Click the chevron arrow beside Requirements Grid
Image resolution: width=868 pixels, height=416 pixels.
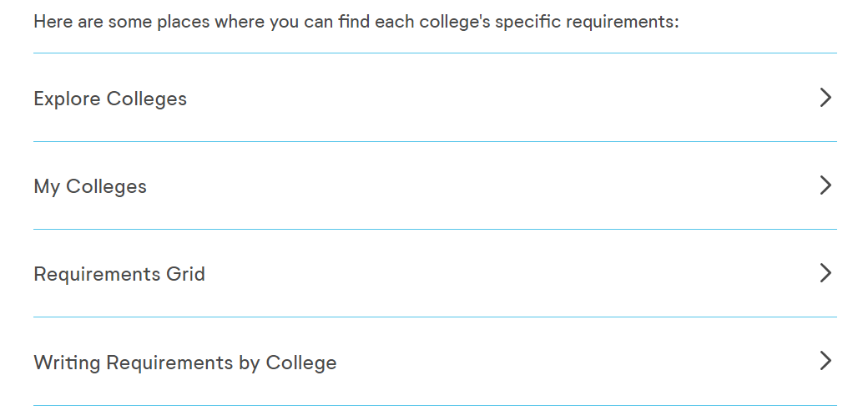point(825,273)
